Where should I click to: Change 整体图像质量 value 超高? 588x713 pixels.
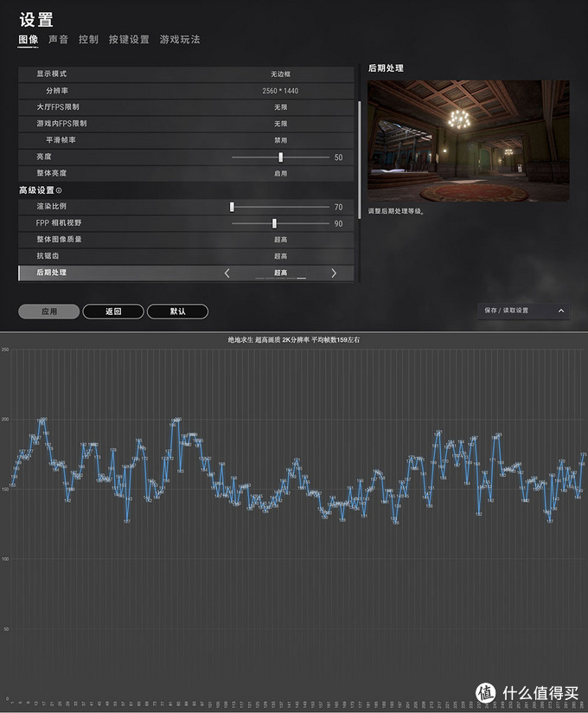[280, 240]
